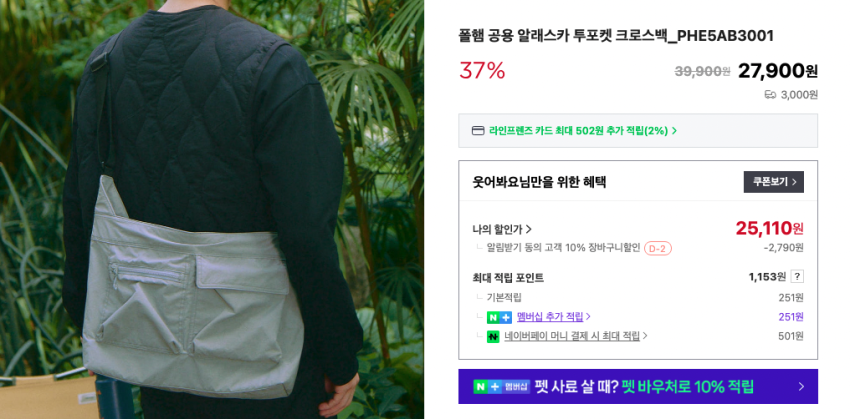Click the 37% discount rate label
This screenshot has height=419, width=850.
click(482, 70)
